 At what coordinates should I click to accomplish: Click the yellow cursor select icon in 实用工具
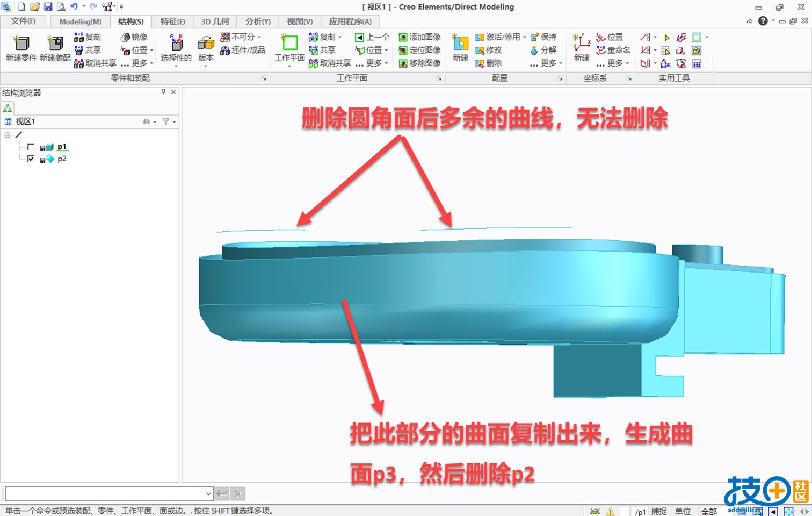click(x=666, y=37)
